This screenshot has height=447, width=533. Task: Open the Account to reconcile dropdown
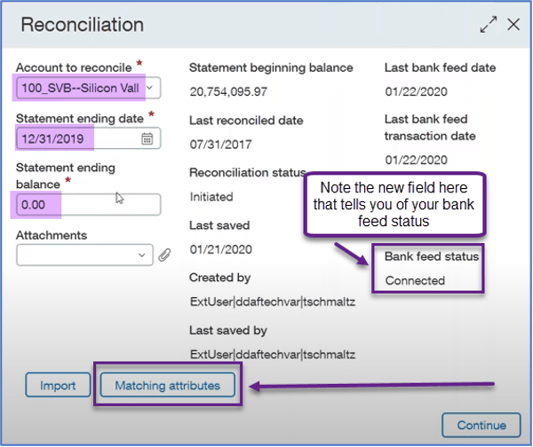(x=149, y=88)
